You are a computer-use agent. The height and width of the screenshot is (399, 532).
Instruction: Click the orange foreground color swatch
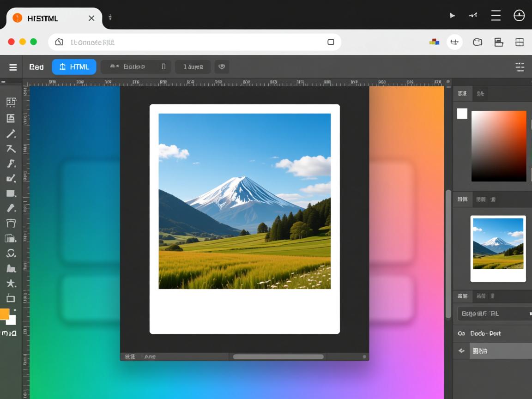(x=5, y=314)
